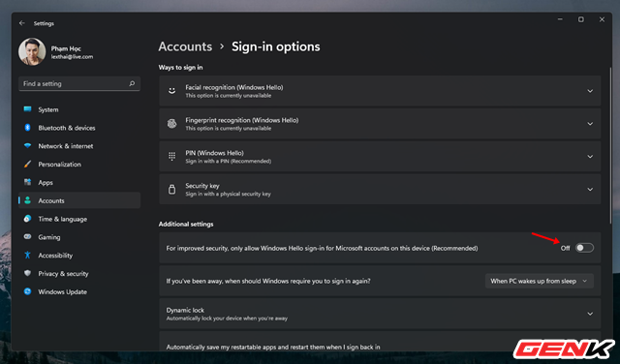The height and width of the screenshot is (364, 620).
Task: Click the Accessibility figure icon
Action: click(x=27, y=255)
